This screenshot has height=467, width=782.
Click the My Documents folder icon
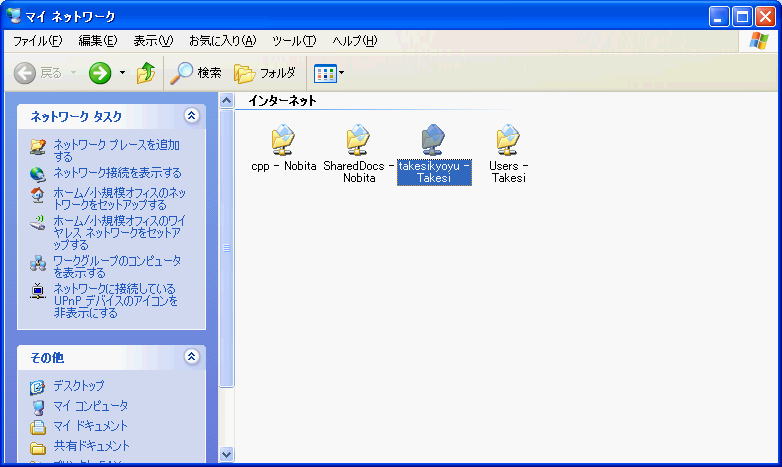coord(37,427)
